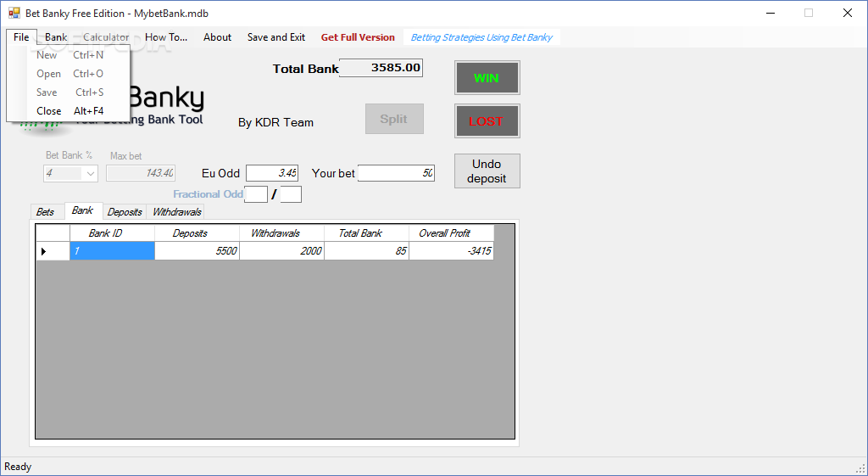Viewport: 868px width, 476px height.
Task: Click the Total Bank value field
Action: click(x=381, y=68)
